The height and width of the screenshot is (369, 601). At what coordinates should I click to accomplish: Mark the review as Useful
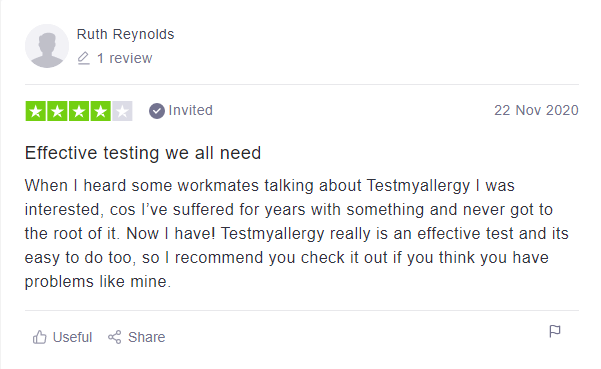pos(62,337)
